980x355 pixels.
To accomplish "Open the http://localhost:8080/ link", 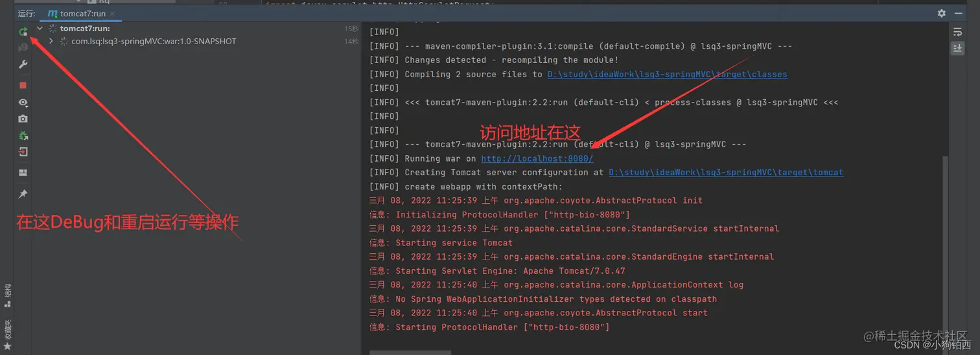I will [537, 158].
